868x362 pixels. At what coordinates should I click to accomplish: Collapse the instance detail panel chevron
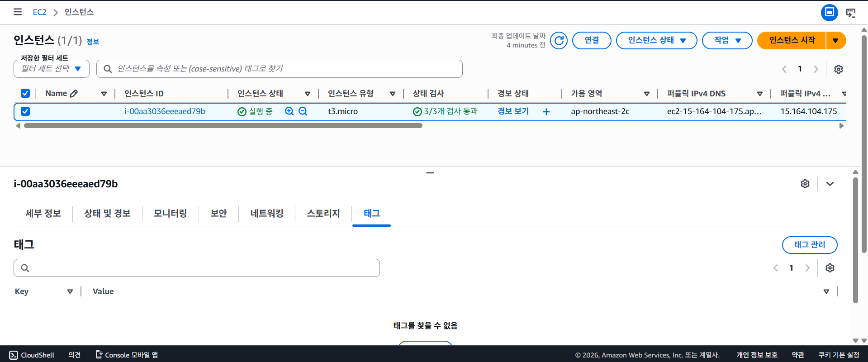[830, 184]
